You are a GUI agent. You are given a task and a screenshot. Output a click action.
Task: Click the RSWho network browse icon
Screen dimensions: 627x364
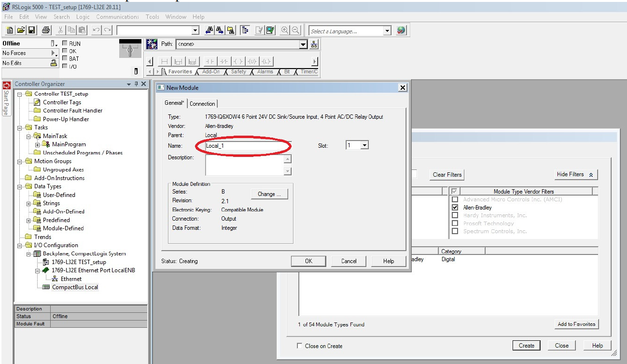coord(314,44)
